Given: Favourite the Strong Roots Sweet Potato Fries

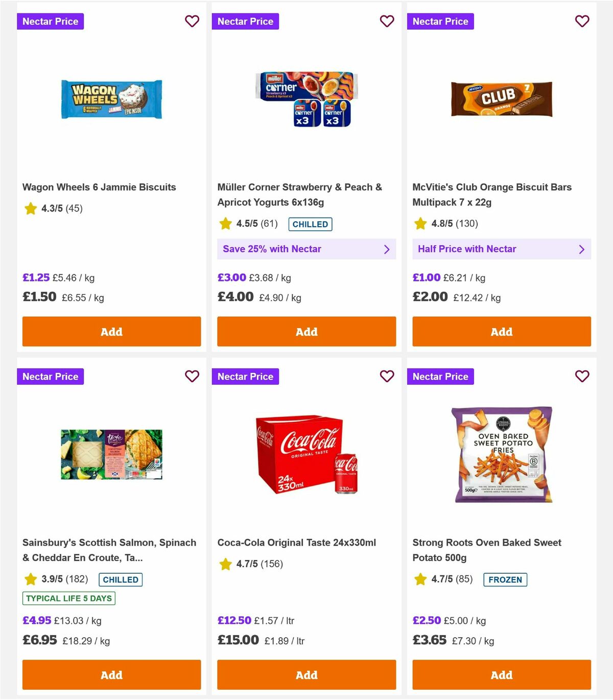Looking at the screenshot, I should (x=582, y=376).
